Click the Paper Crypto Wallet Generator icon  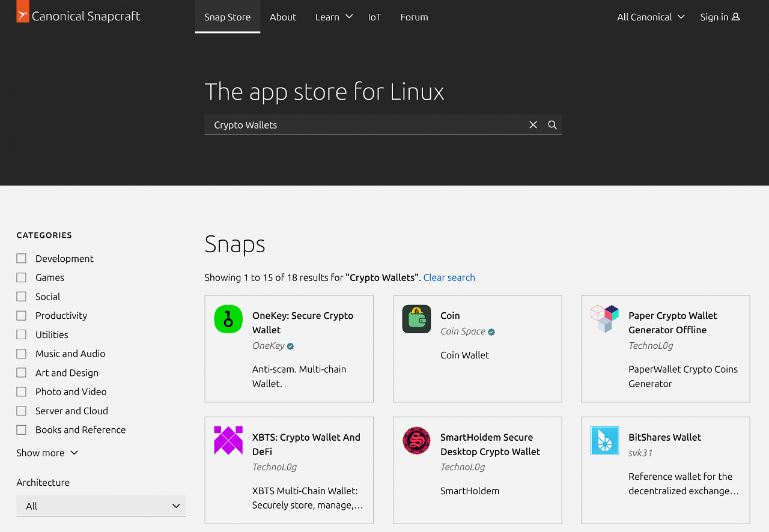(x=604, y=319)
